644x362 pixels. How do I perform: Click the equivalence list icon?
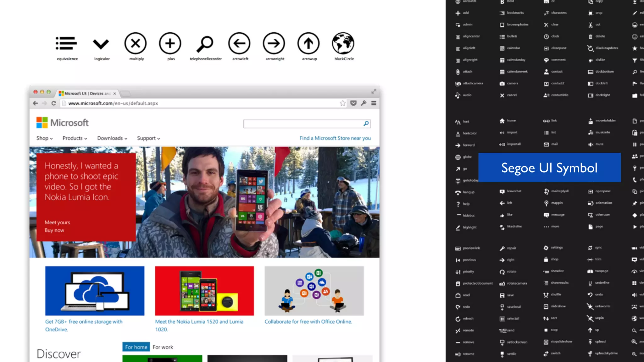click(66, 43)
